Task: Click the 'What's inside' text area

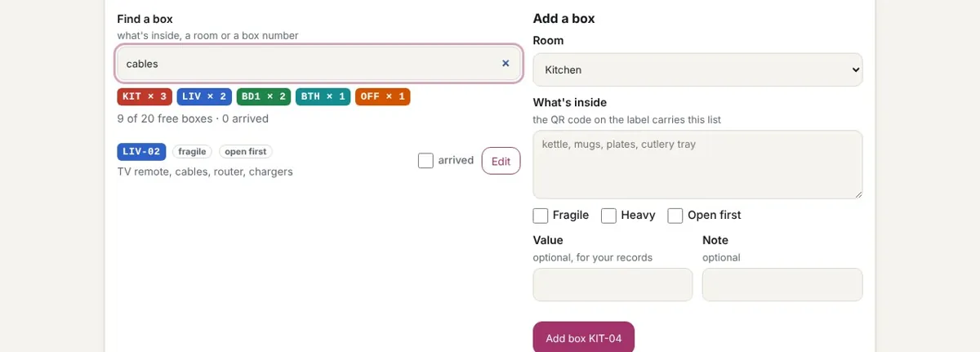Action: pos(697,164)
